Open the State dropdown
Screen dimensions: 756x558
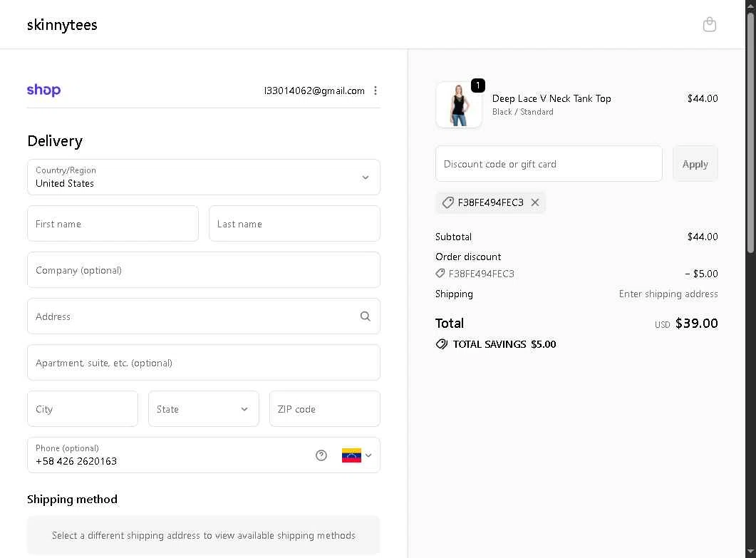(x=204, y=409)
